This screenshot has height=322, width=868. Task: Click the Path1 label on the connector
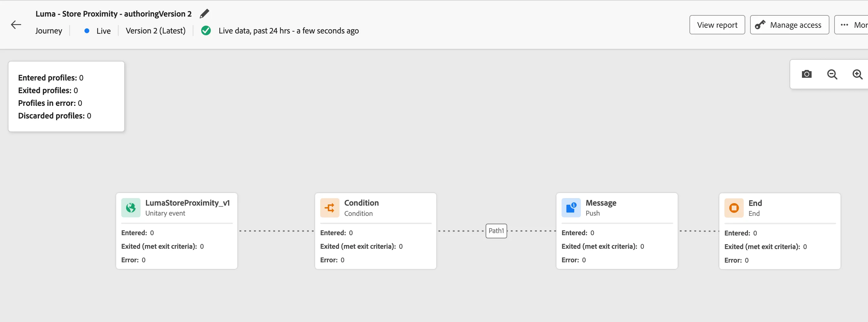click(496, 231)
